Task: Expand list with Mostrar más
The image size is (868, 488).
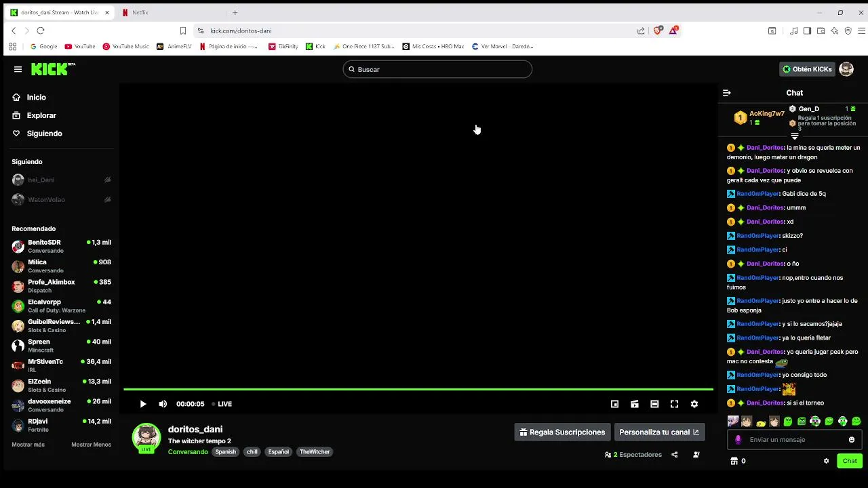Action: pyautogui.click(x=28, y=445)
